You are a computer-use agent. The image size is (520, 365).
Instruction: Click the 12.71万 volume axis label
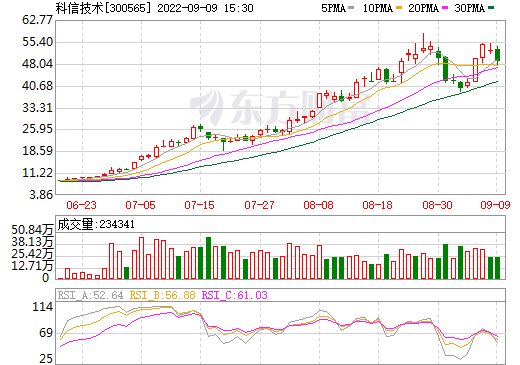[x=32, y=266]
